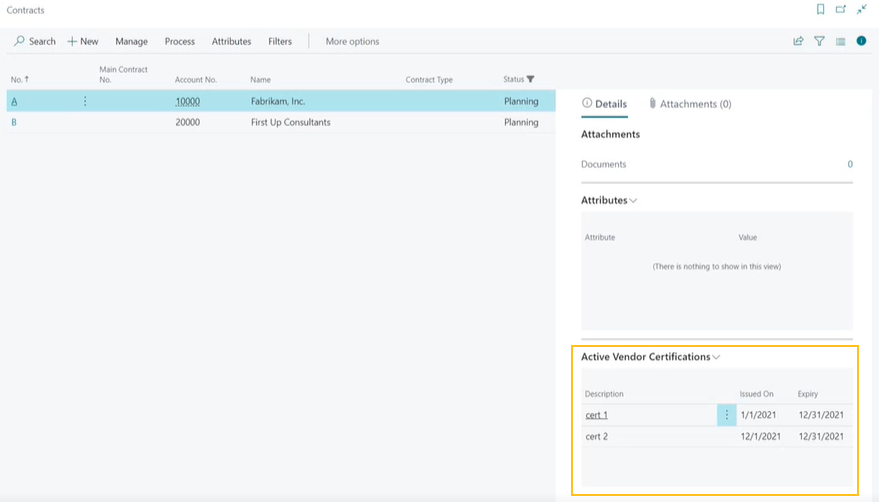Select the First Up Consultants row

coord(290,122)
